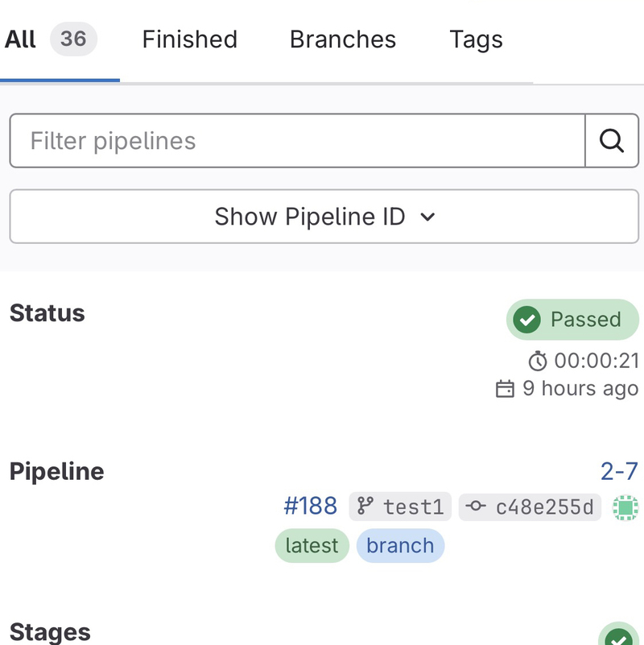Image resolution: width=644 pixels, height=645 pixels.
Task: Open commit c48e255d
Action: (x=544, y=506)
